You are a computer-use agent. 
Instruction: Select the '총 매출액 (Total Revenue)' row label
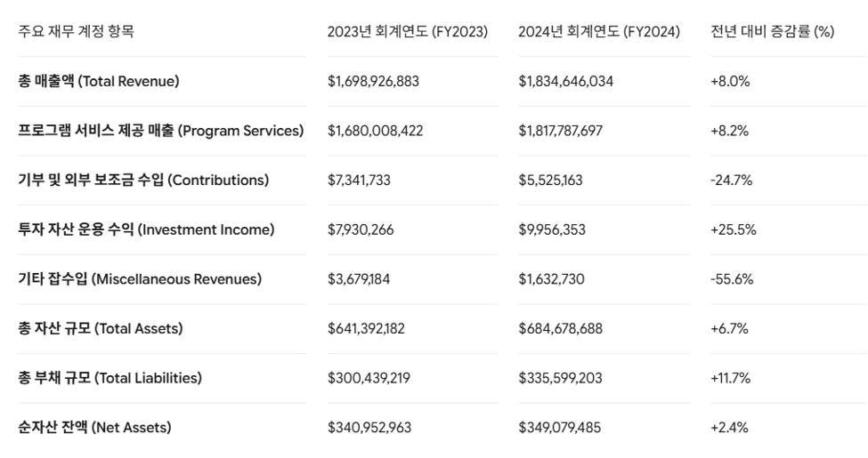tap(99, 81)
